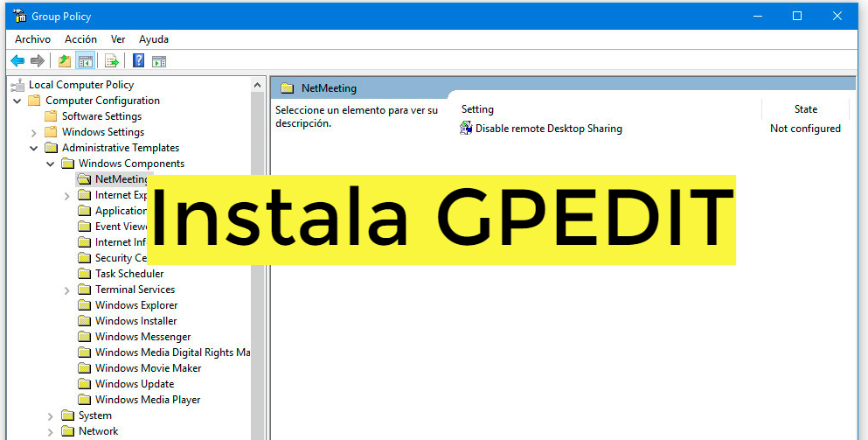
Task: Expand the Network node
Action: [x=51, y=431]
